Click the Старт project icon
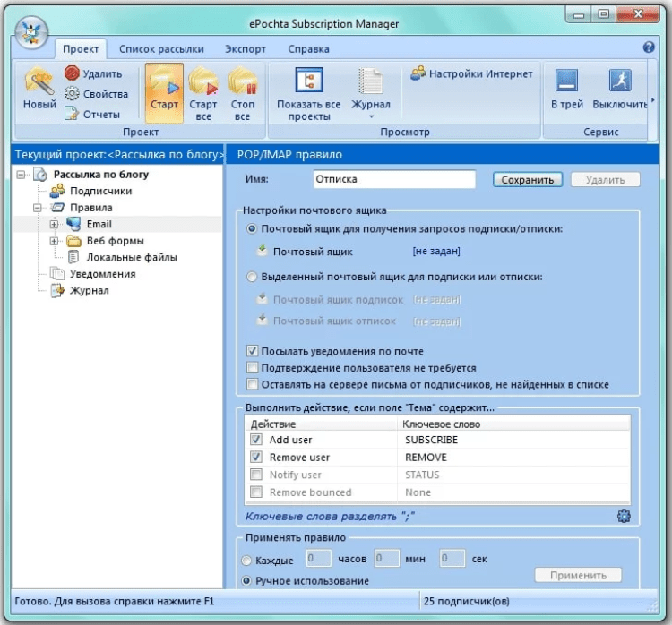The height and width of the screenshot is (625, 672). click(x=164, y=93)
